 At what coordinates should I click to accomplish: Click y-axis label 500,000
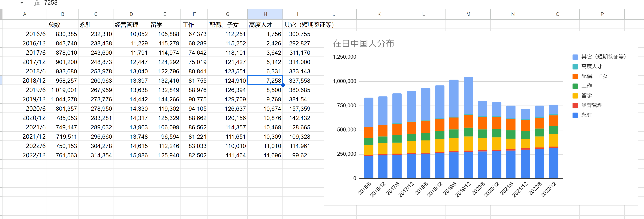(347, 130)
